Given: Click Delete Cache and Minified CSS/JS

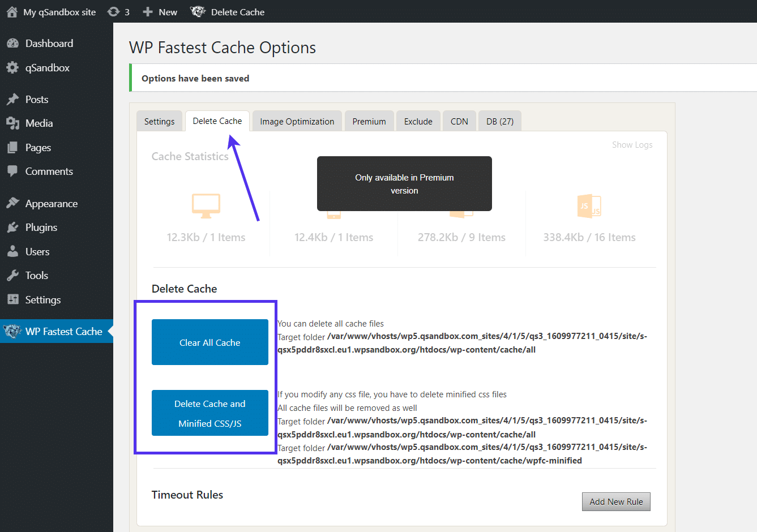Looking at the screenshot, I should [209, 413].
